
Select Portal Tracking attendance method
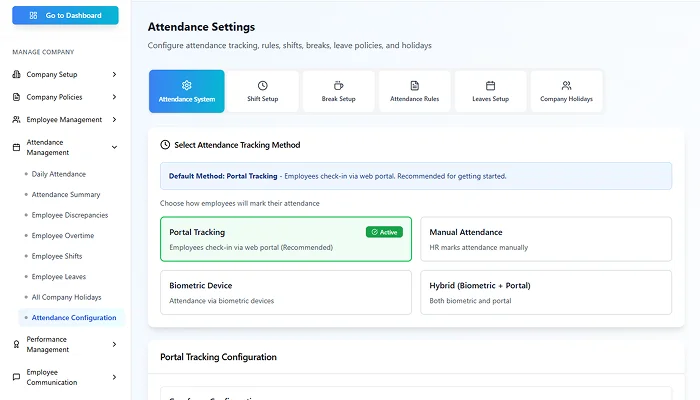tap(285, 239)
